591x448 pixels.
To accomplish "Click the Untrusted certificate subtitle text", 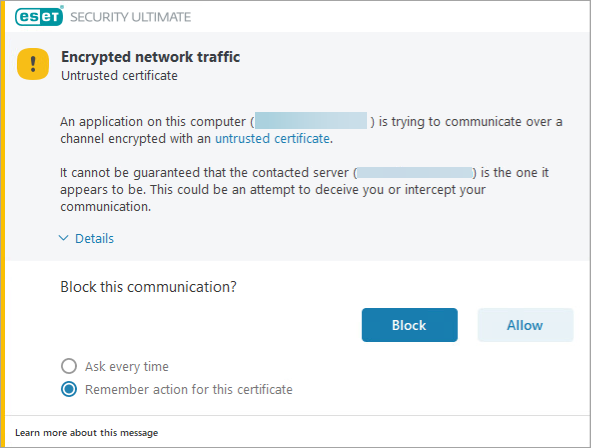I will [119, 76].
